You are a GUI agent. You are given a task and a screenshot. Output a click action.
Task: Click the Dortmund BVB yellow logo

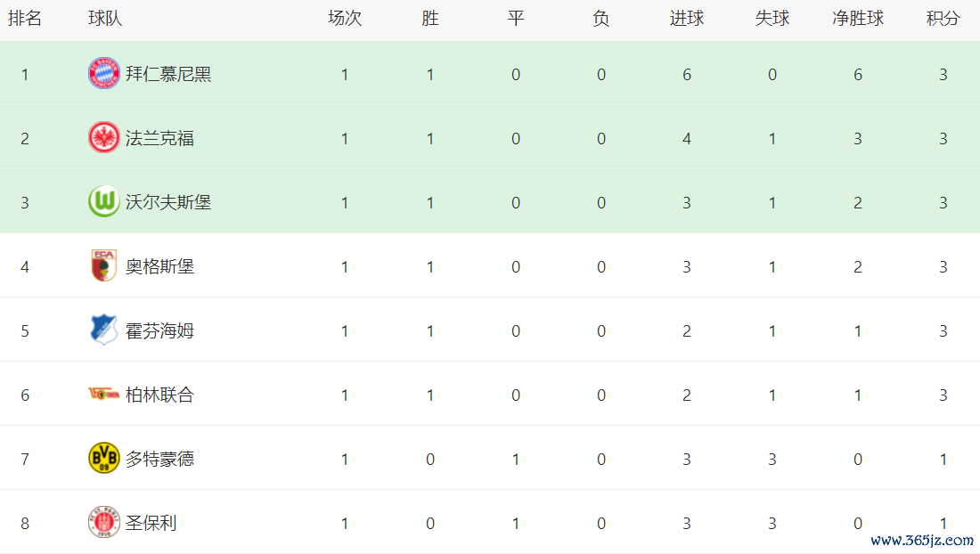(103, 459)
